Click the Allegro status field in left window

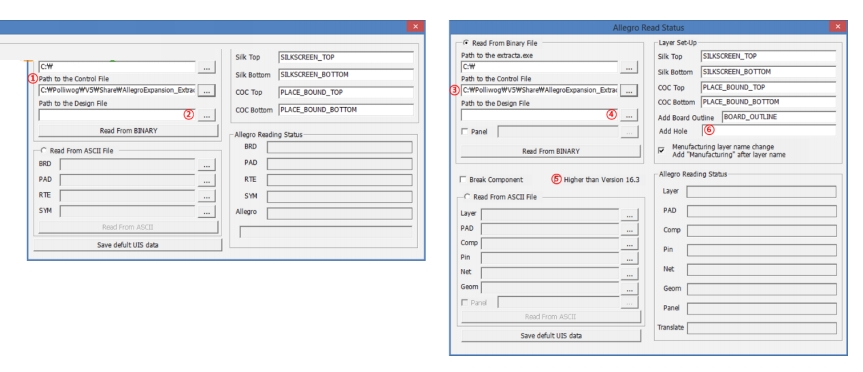(340, 213)
